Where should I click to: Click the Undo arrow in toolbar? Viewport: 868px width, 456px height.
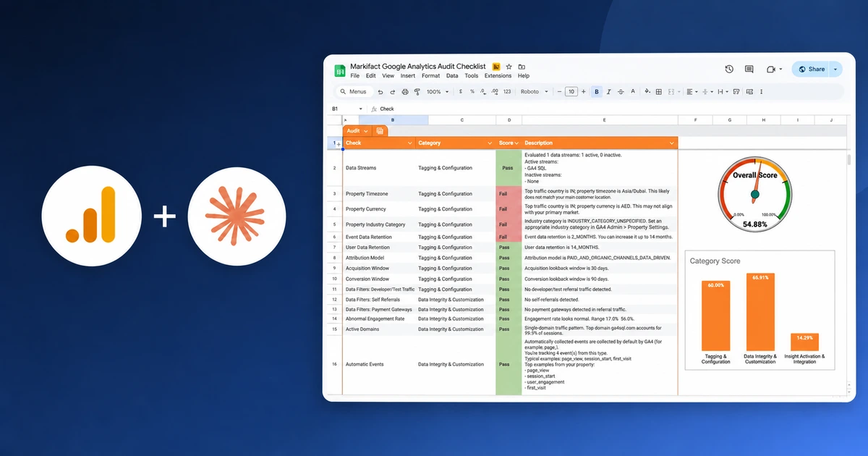point(380,92)
